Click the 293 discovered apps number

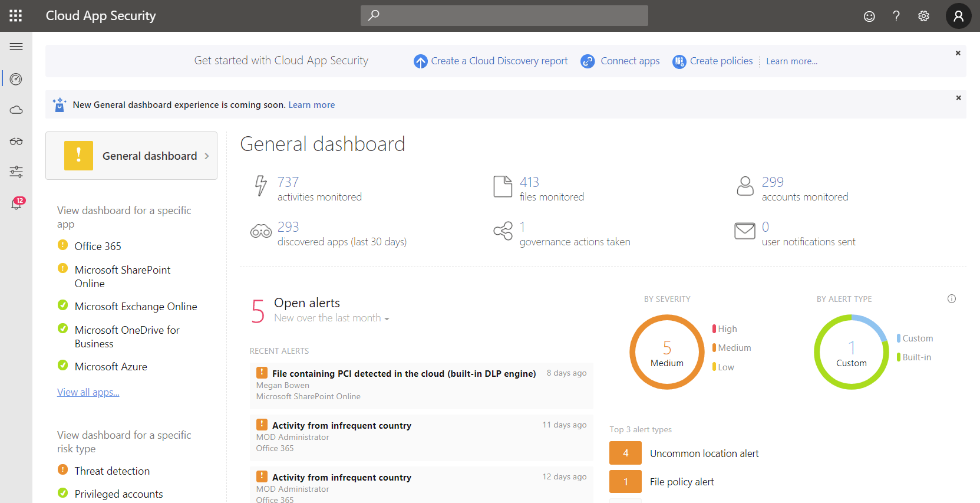tap(288, 227)
